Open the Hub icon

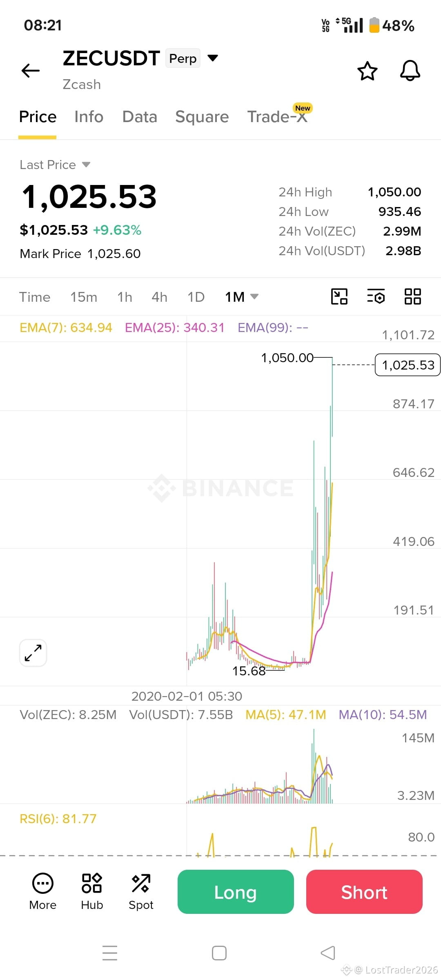[x=92, y=892]
